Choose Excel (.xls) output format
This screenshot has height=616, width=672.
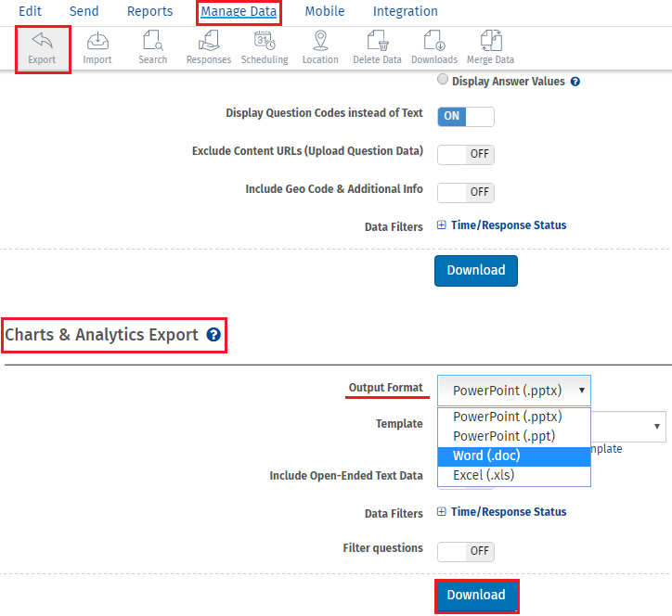[x=514, y=475]
